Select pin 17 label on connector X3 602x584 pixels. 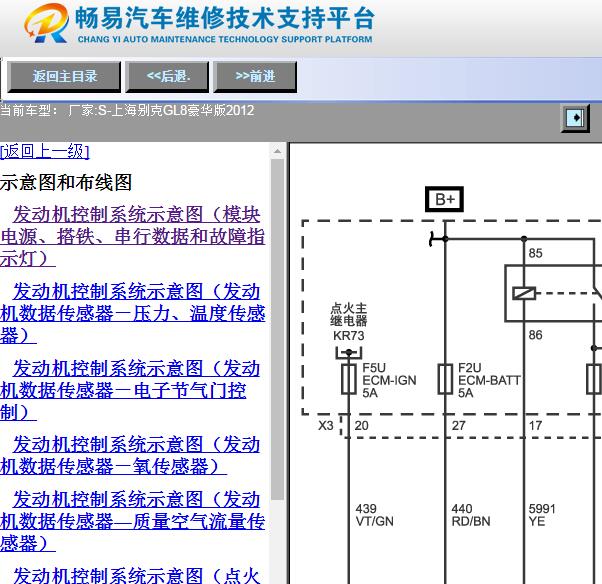pyautogui.click(x=535, y=425)
